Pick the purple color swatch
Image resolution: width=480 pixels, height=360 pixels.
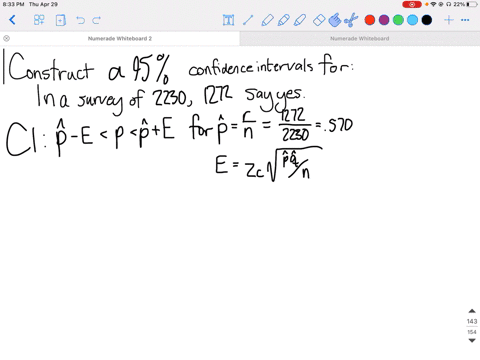coord(384,20)
